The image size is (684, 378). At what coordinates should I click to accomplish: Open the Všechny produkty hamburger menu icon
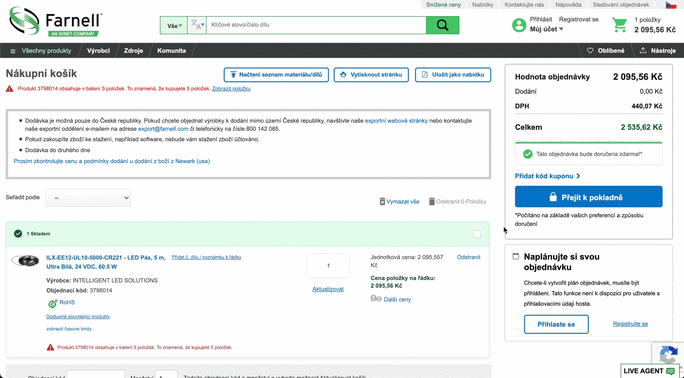pos(13,51)
